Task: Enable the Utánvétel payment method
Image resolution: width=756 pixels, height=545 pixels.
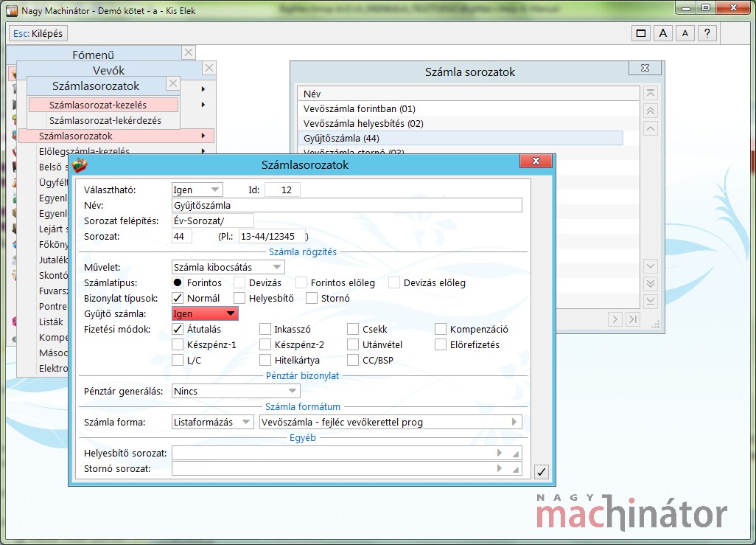Action: point(353,344)
